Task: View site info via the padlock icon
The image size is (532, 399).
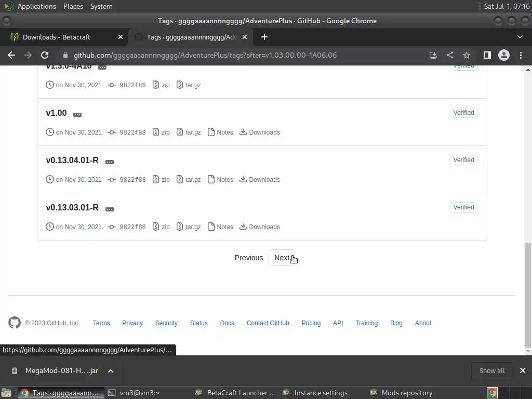Action: [x=65, y=55]
